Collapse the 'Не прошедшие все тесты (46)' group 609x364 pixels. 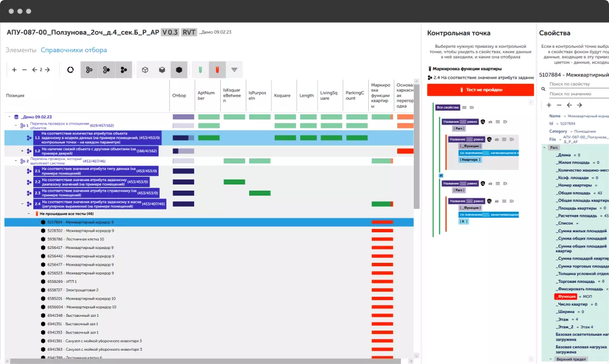coord(28,213)
